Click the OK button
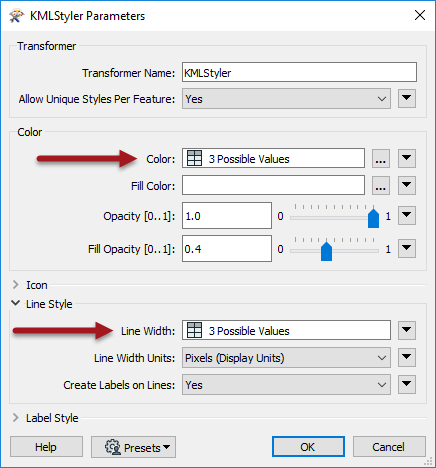The height and width of the screenshot is (468, 436). click(308, 447)
